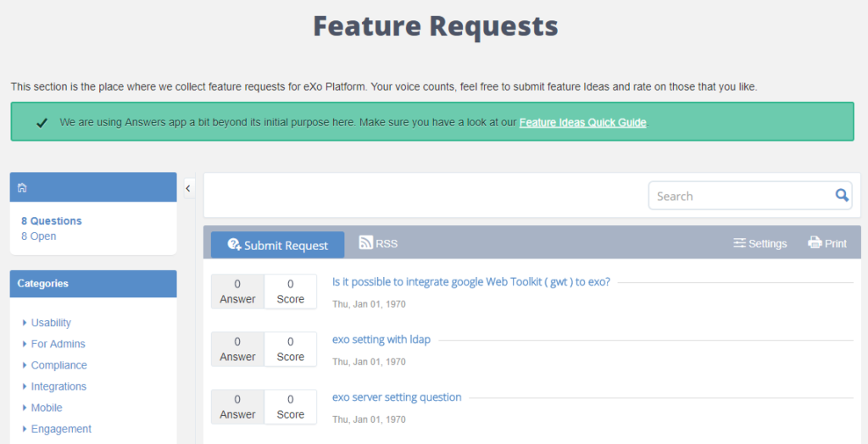
Task: Click Score box for exo setting with ldap
Action: tap(291, 349)
